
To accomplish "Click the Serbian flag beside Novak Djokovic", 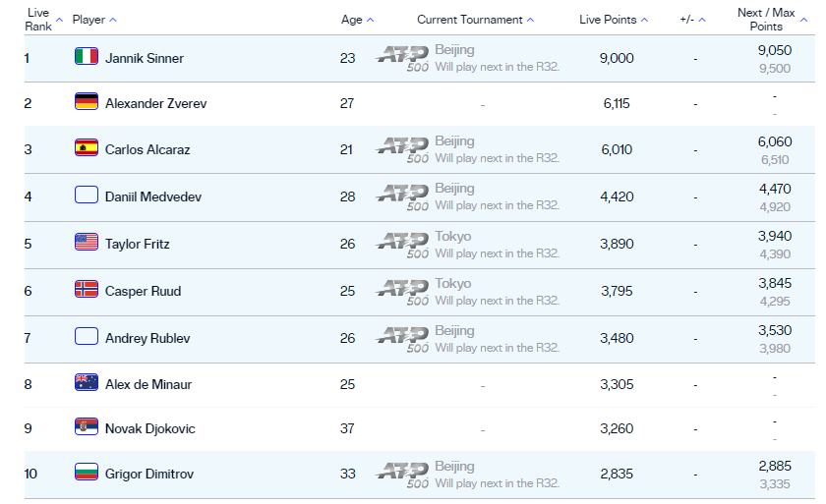I will tap(87, 427).
